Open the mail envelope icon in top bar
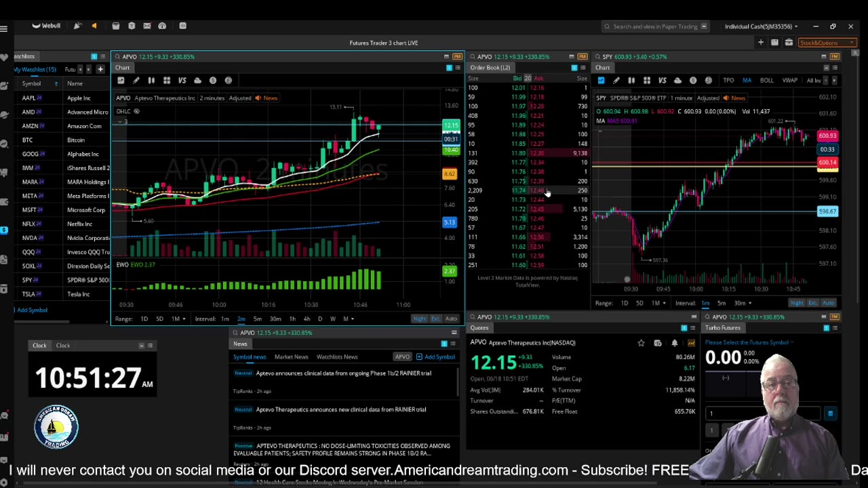 click(x=147, y=26)
